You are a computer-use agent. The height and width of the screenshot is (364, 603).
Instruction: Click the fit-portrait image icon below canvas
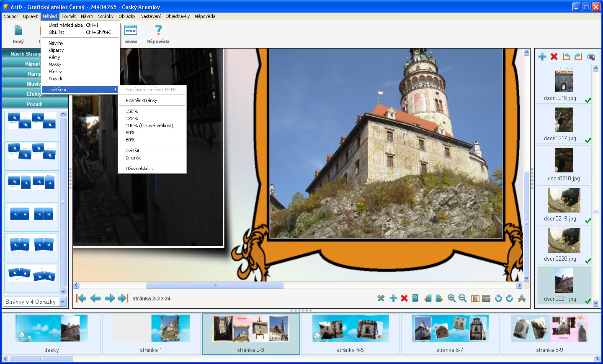(475, 298)
